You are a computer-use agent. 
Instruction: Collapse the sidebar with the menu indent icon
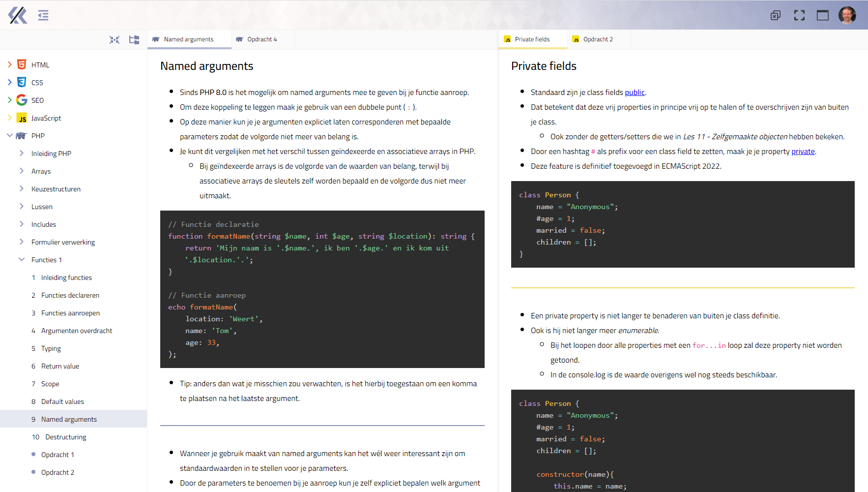[x=43, y=15]
